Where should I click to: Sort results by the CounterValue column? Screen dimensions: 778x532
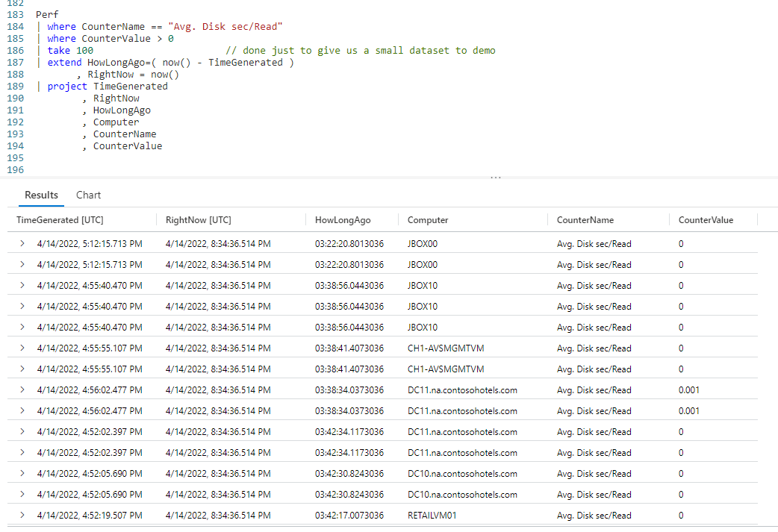(x=703, y=219)
